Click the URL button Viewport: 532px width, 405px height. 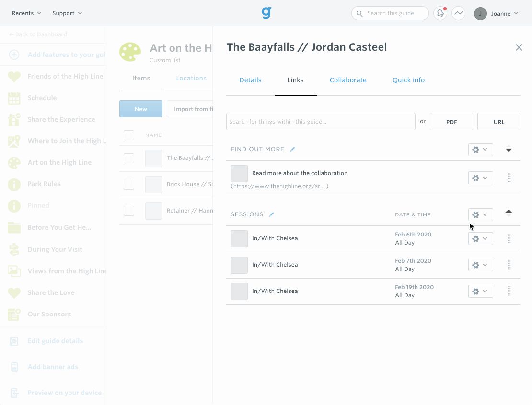tap(498, 121)
